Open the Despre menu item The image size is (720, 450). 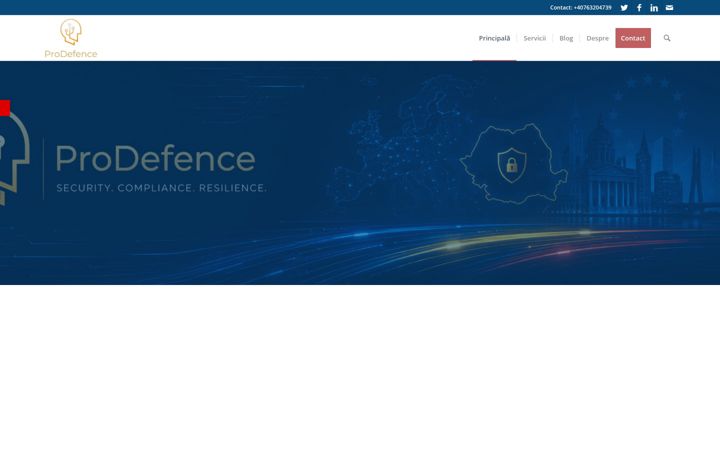point(597,38)
